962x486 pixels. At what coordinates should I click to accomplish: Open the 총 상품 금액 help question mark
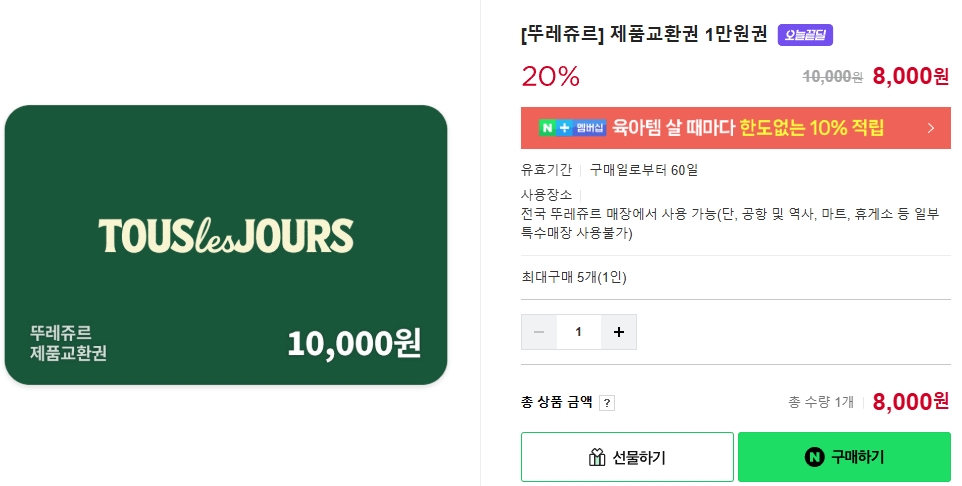pyautogui.click(x=607, y=403)
